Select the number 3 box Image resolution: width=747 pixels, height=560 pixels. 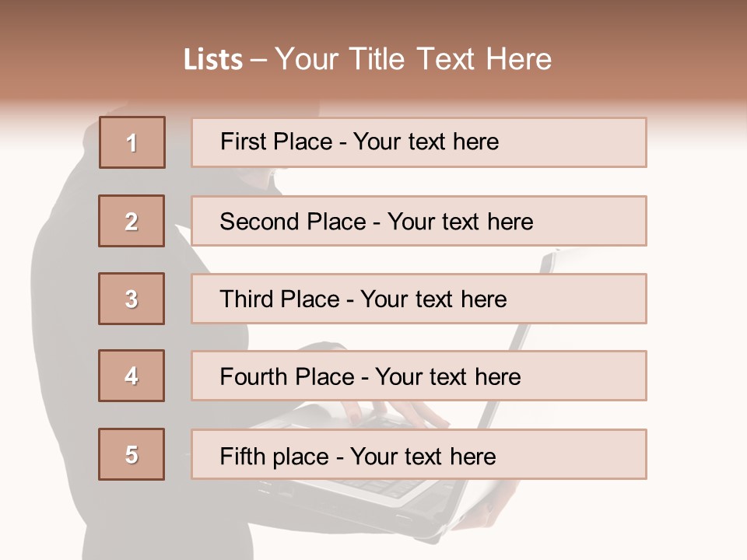coord(132,299)
